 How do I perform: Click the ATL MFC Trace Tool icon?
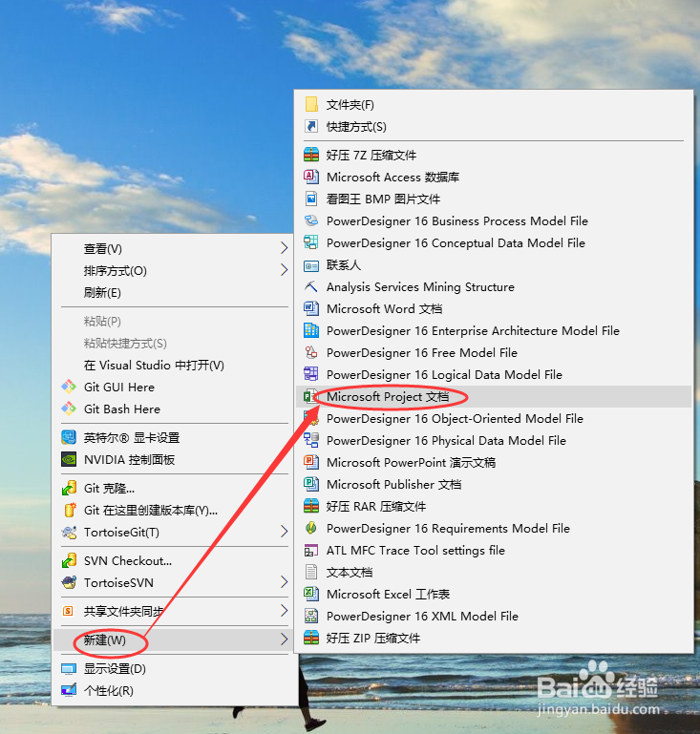pyautogui.click(x=311, y=551)
